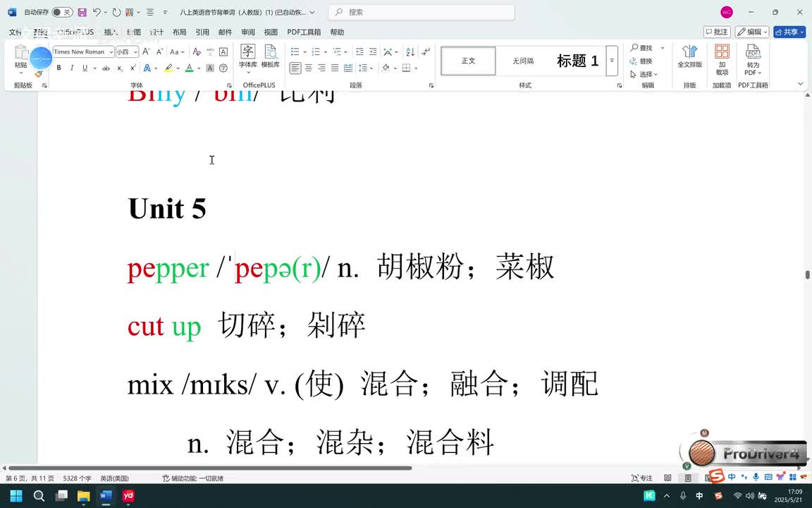Click the 转为PDF convert icon
Image resolution: width=812 pixels, height=508 pixels.
tap(753, 59)
